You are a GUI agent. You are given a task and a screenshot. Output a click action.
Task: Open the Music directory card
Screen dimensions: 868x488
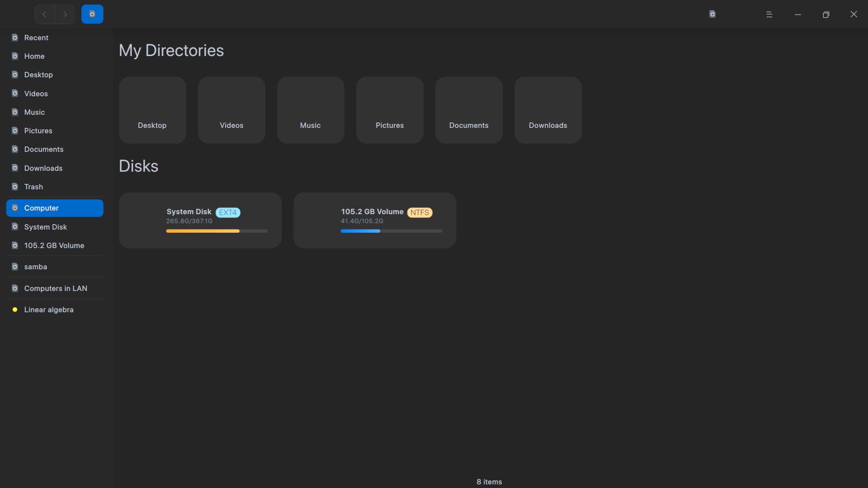pos(311,110)
